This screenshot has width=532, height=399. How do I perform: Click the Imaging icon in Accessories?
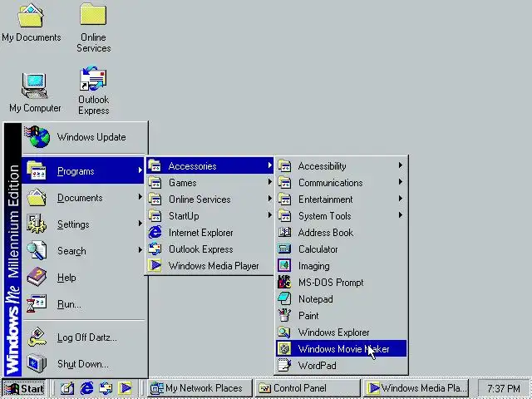point(284,265)
